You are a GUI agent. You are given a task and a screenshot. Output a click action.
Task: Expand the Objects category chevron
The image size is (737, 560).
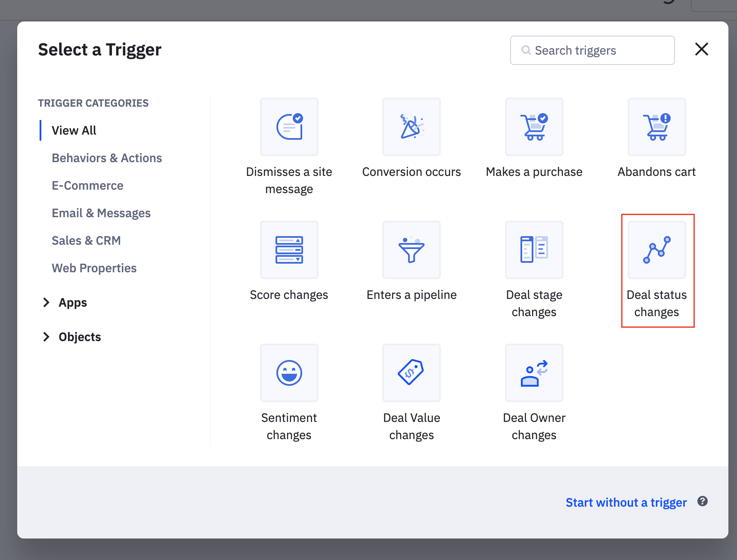(x=46, y=337)
